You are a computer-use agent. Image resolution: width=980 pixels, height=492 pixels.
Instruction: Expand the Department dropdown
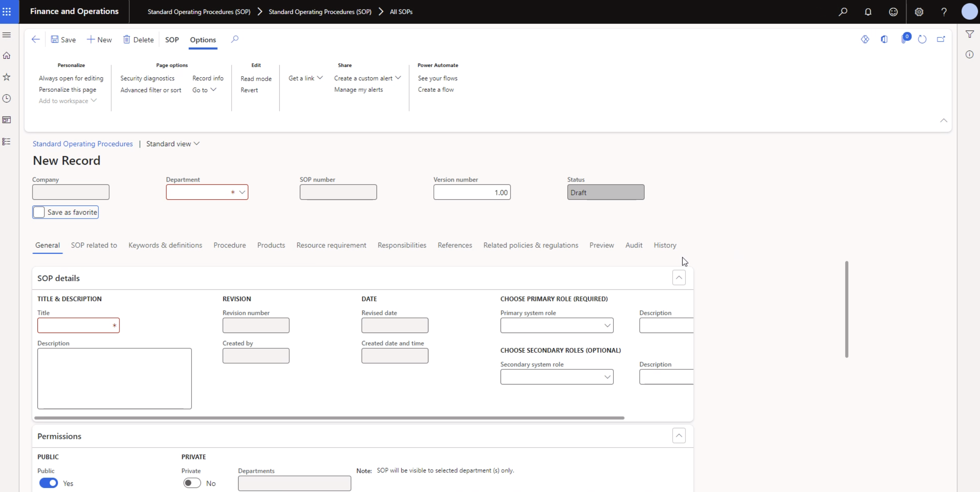242,192
